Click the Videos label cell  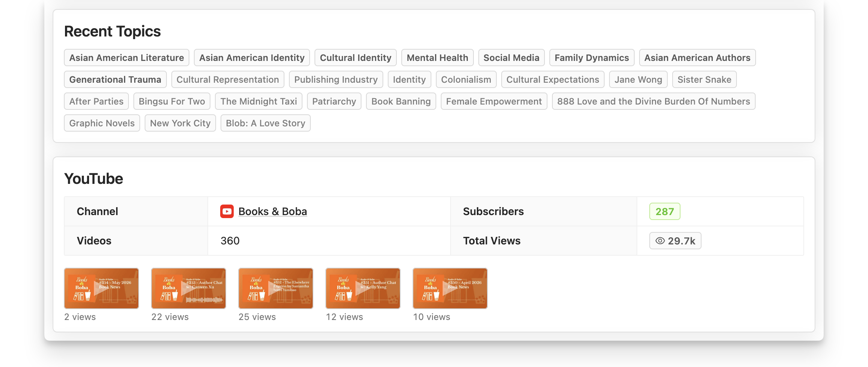[x=136, y=241]
